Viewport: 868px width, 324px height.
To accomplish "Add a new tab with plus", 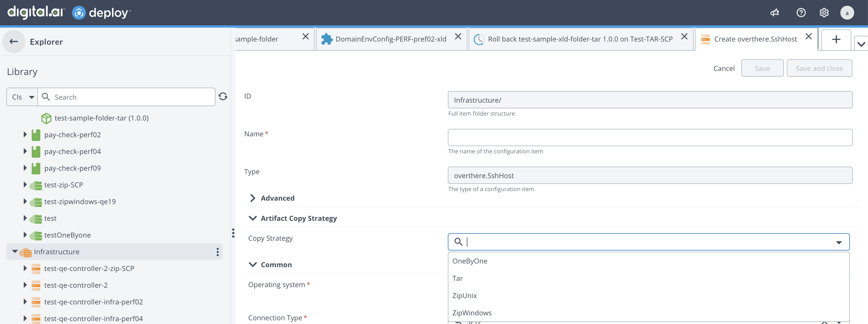I will (836, 40).
